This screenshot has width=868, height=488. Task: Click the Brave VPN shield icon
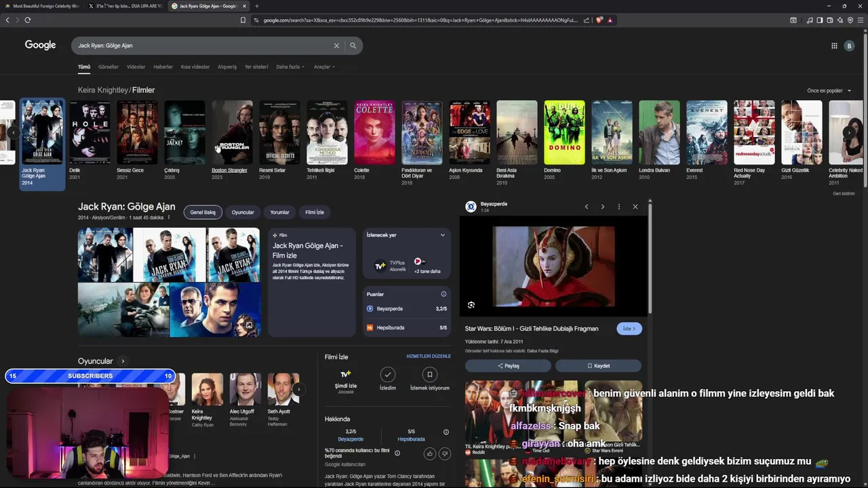(x=850, y=20)
